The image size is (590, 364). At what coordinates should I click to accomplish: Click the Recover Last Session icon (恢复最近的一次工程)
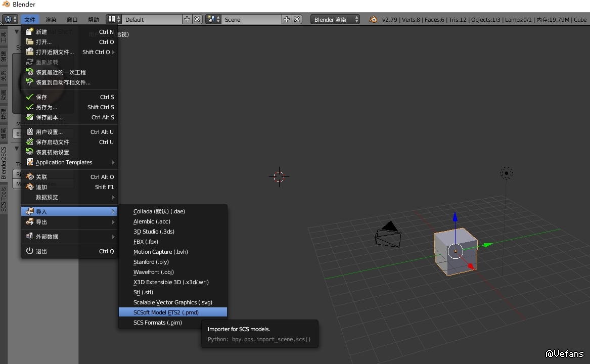coord(29,72)
